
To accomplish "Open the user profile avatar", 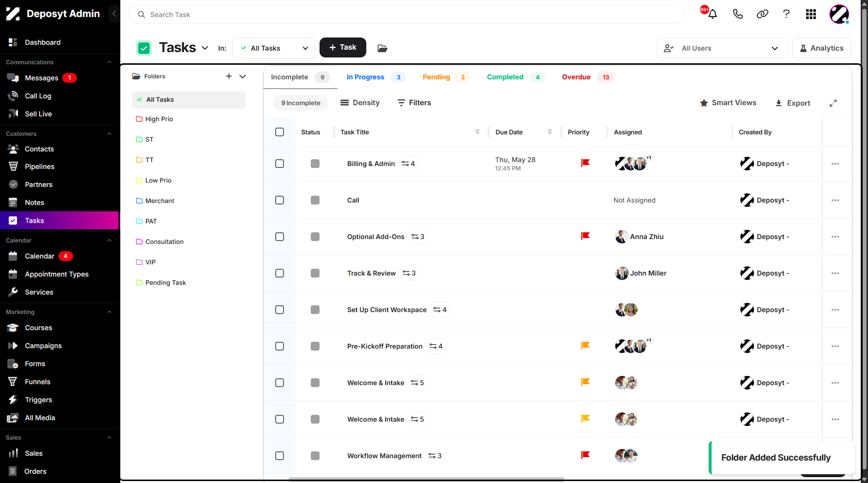I will pyautogui.click(x=839, y=14).
